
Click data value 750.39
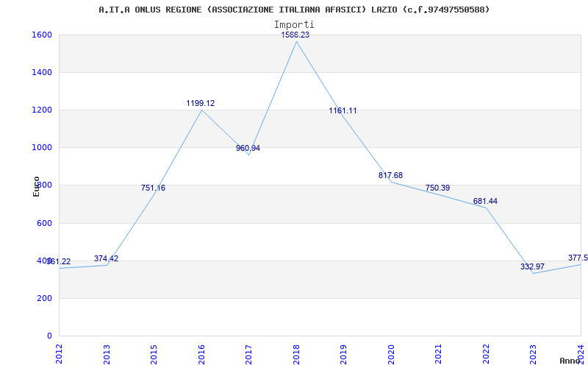(x=437, y=188)
